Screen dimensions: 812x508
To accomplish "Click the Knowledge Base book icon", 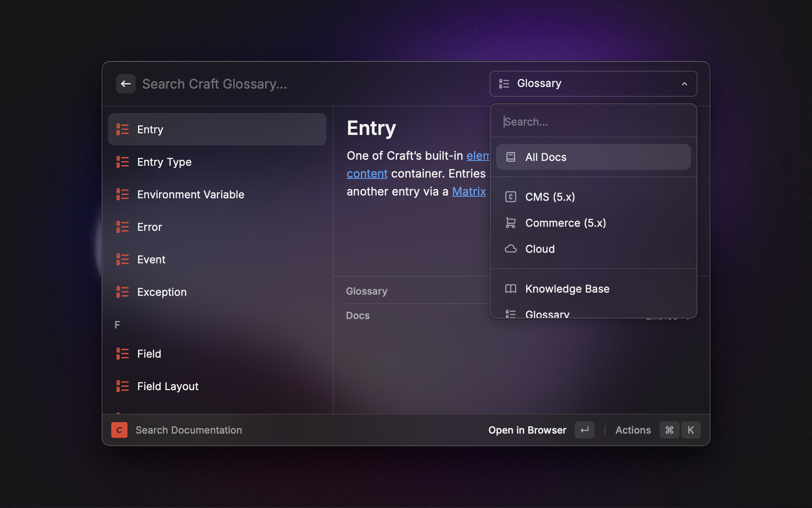I will point(510,289).
